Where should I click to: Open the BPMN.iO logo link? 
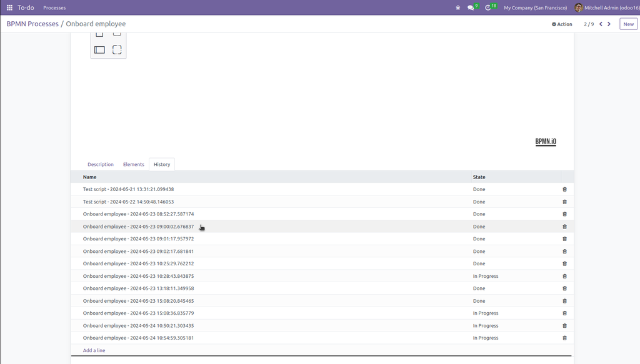coord(546,142)
